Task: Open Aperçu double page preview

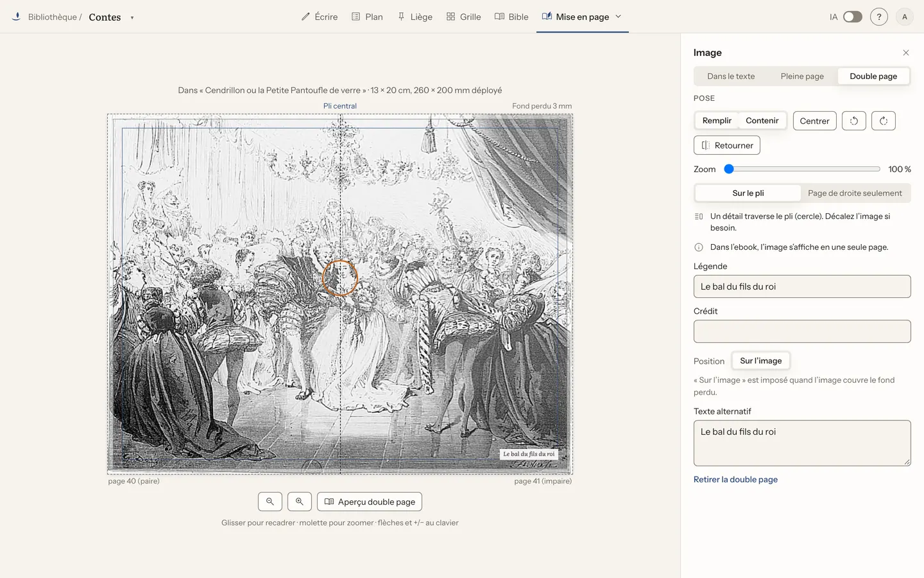Action: click(x=370, y=502)
